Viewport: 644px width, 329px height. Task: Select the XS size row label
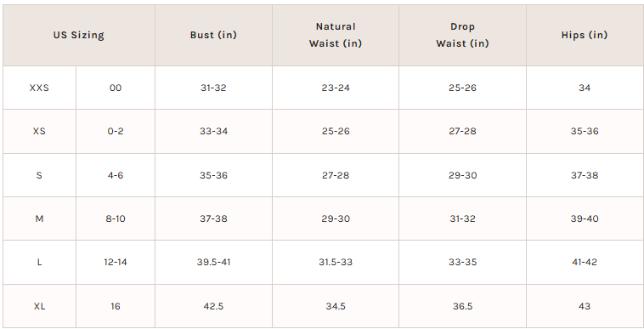click(x=39, y=132)
